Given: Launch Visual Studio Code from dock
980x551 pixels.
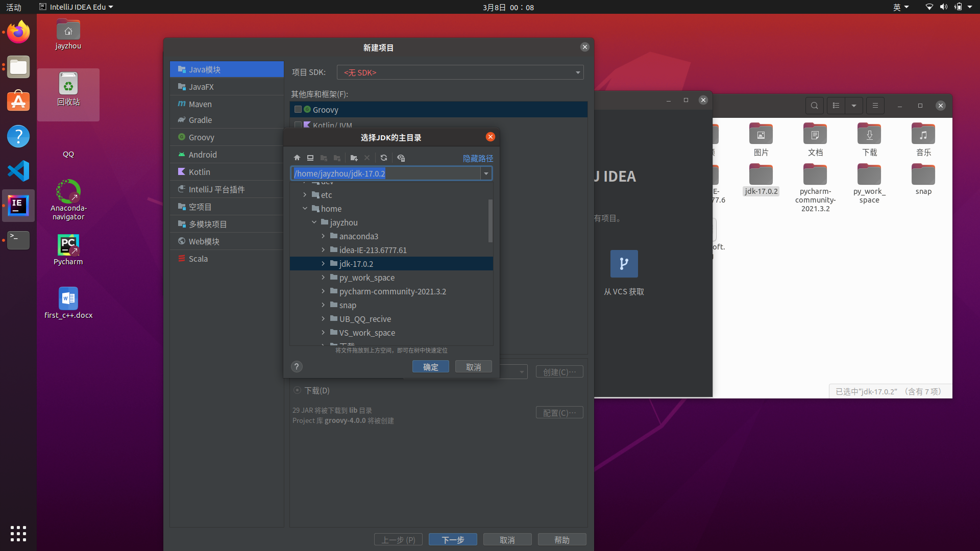Looking at the screenshot, I should 18,171.
